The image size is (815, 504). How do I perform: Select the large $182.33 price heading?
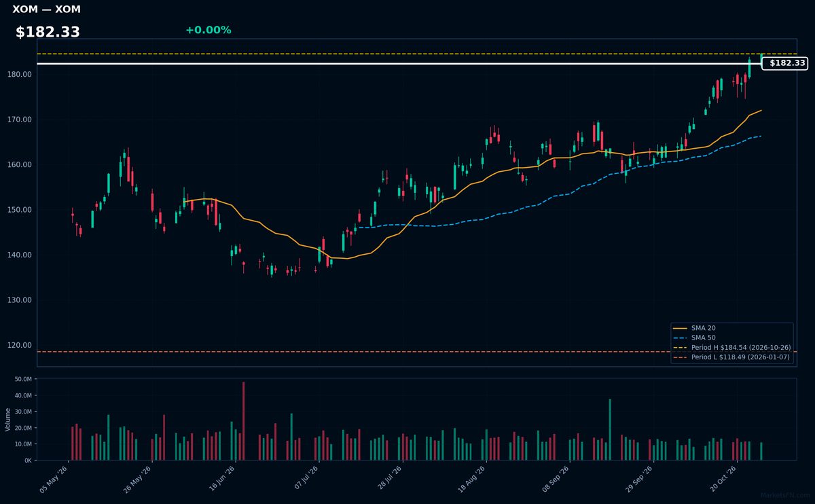tap(48, 32)
